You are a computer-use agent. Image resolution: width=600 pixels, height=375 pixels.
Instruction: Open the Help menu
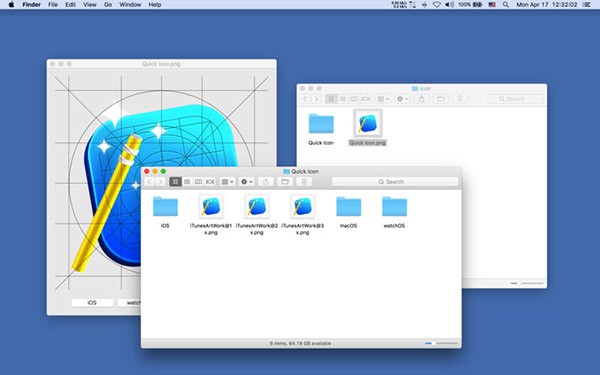(155, 5)
